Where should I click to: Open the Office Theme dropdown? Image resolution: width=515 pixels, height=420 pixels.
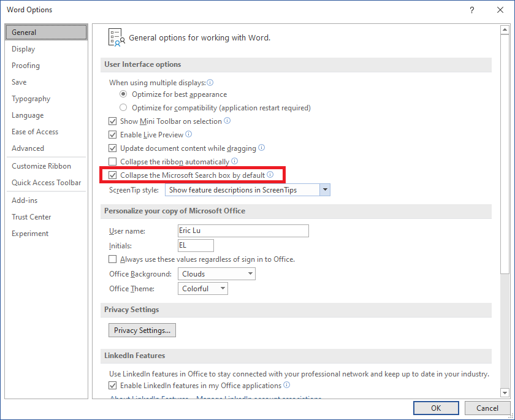(x=203, y=289)
